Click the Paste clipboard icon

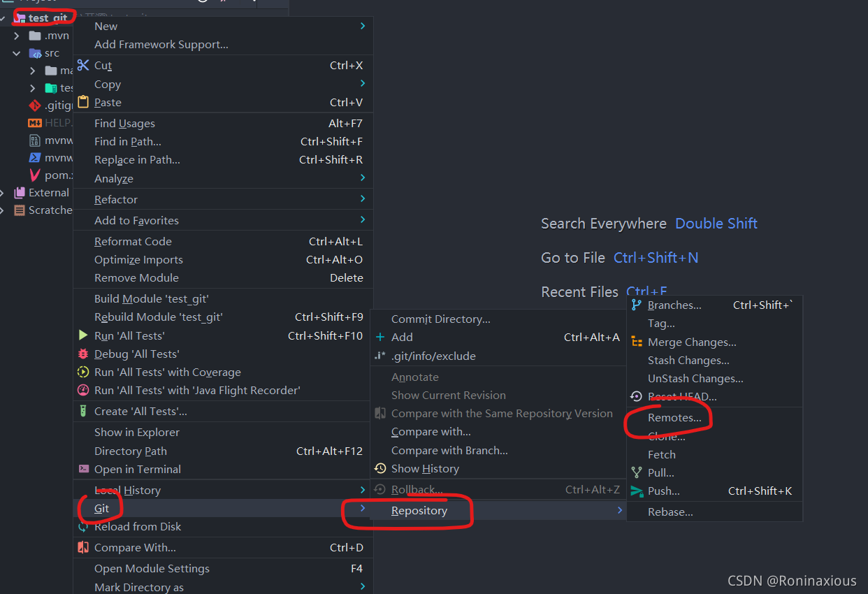[x=83, y=102]
